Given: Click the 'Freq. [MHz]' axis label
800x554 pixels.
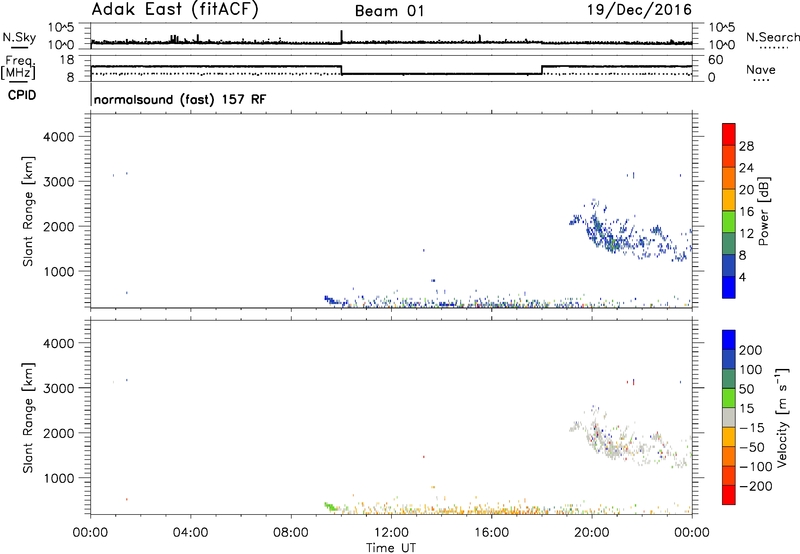Looking at the screenshot, I should click(x=19, y=67).
